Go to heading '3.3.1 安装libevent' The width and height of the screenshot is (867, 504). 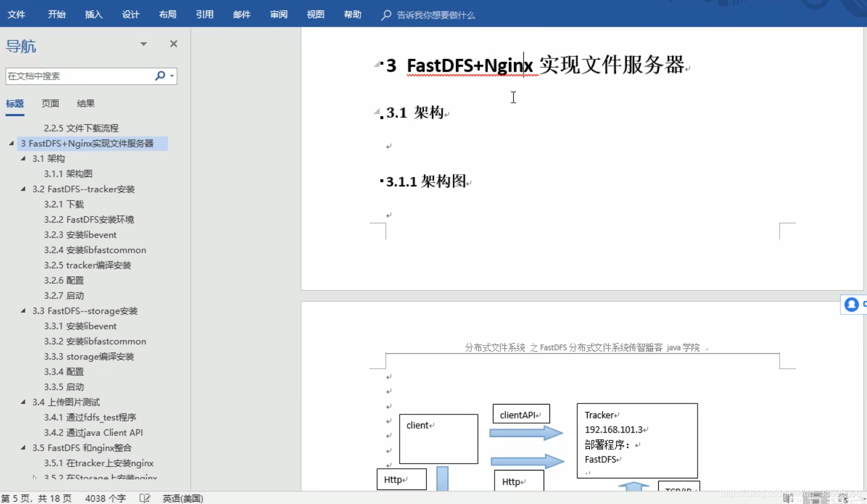pyautogui.click(x=80, y=326)
